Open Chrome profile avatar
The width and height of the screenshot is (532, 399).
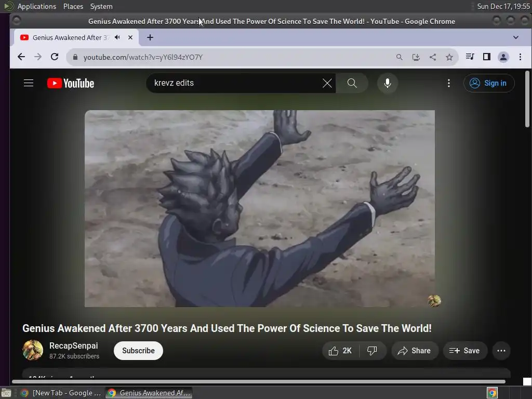(x=503, y=57)
